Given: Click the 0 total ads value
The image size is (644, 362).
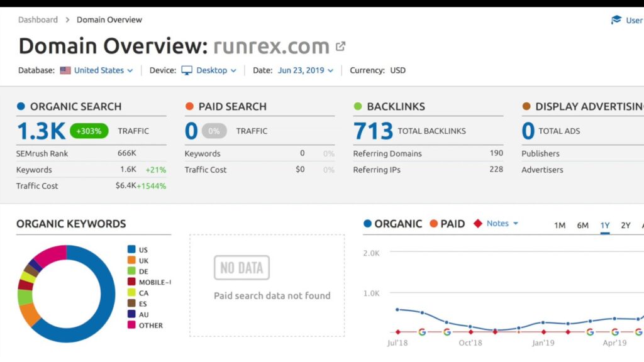Looking at the screenshot, I should tap(528, 131).
